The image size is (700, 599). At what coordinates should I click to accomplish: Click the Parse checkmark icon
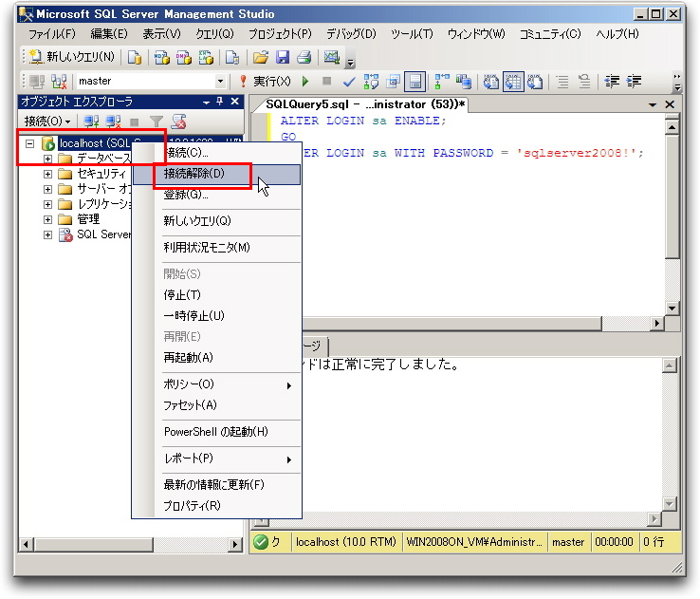(x=349, y=82)
